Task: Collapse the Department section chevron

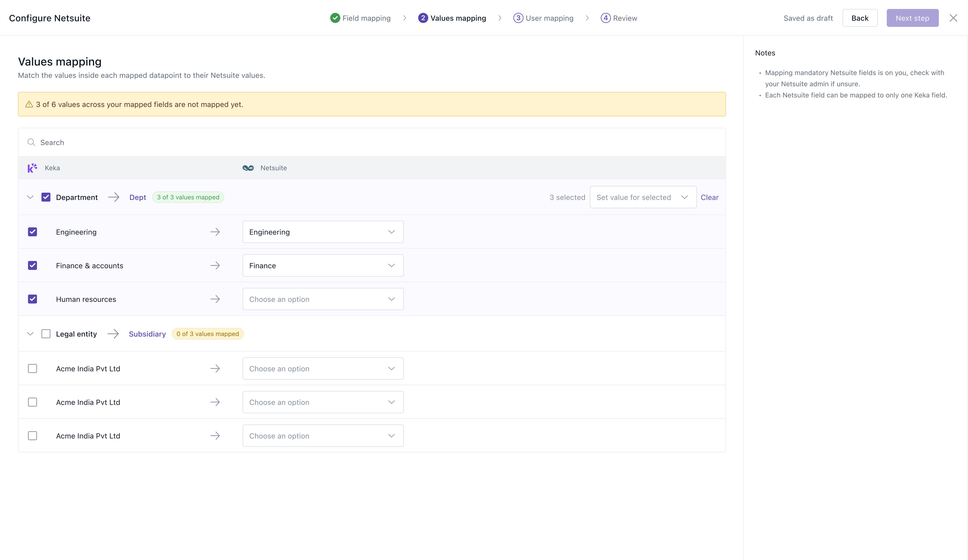Action: point(30,197)
